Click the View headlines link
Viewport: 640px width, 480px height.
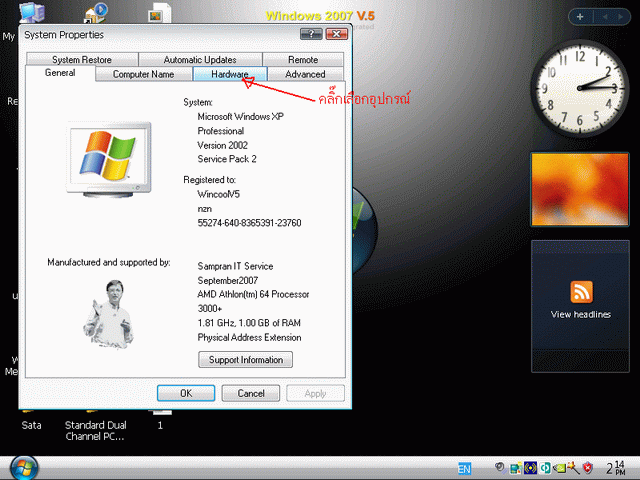[x=580, y=314]
